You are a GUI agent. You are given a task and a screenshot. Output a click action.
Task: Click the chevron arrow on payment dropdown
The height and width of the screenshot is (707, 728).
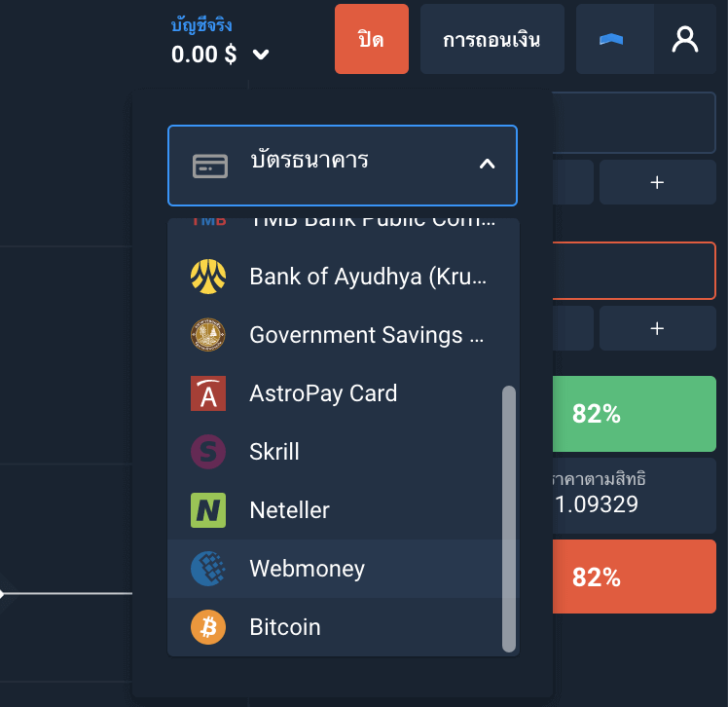(487, 165)
